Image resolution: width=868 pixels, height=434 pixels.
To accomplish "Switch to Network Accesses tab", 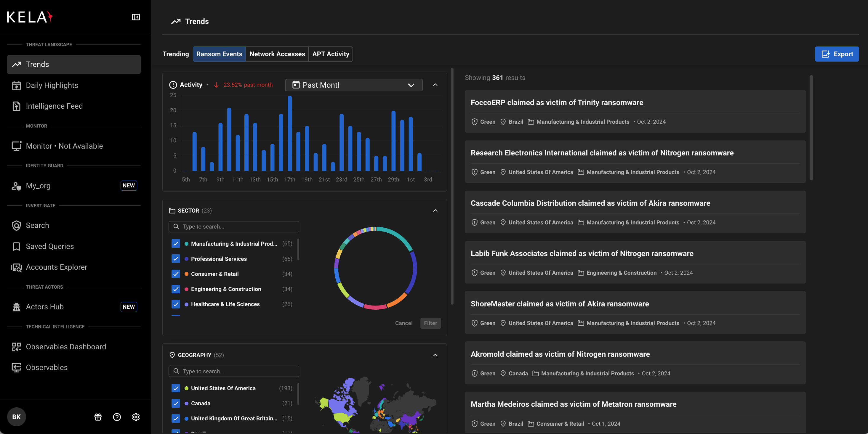I will click(x=277, y=54).
